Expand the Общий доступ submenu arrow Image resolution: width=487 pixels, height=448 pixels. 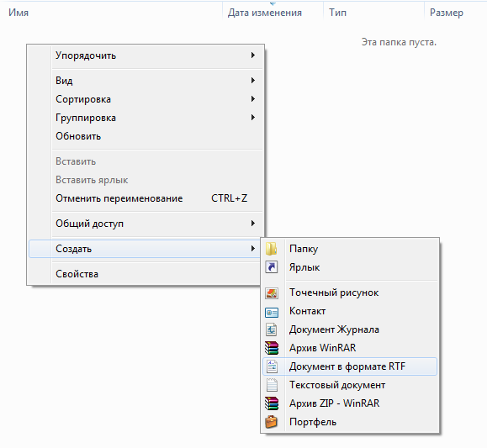click(253, 224)
